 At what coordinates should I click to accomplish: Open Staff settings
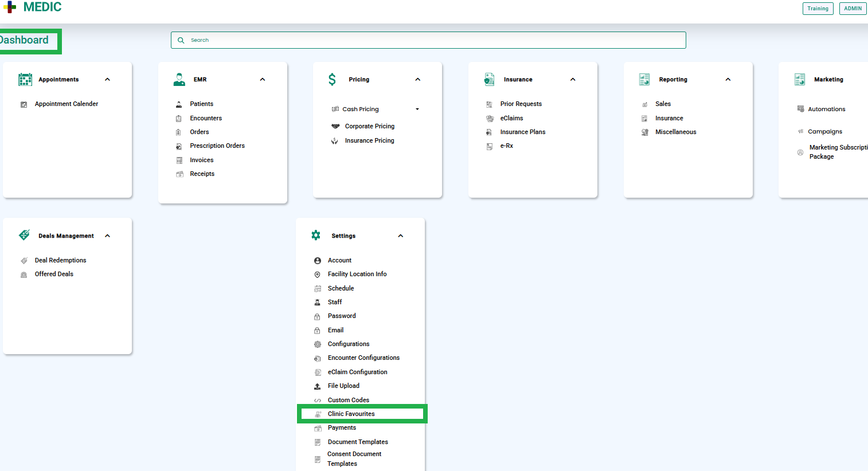click(x=335, y=302)
